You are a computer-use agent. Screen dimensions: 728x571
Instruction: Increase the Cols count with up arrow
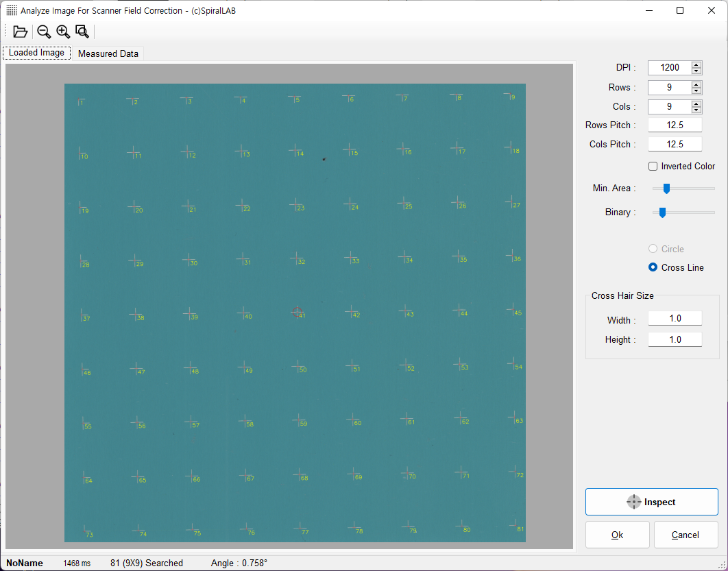pos(696,104)
